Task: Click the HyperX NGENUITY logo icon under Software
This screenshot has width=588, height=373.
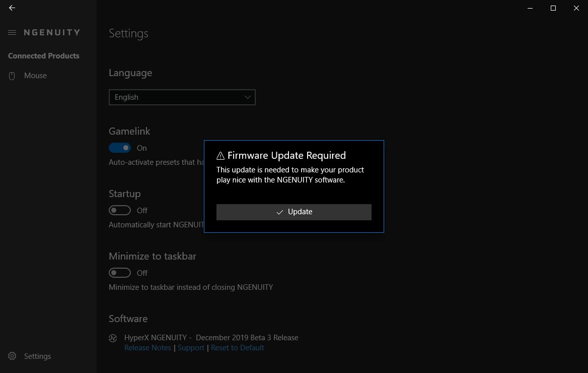Action: (113, 338)
